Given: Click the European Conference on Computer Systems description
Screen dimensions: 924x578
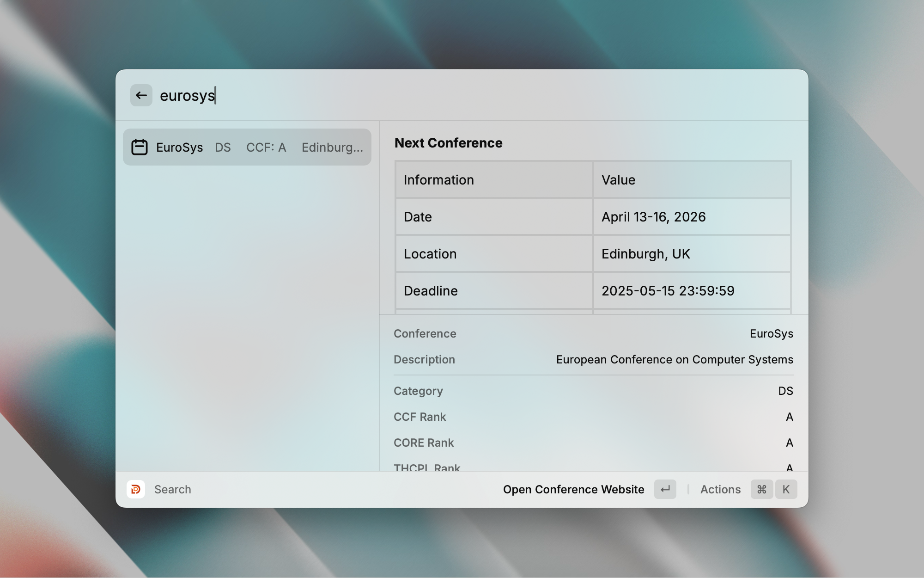Looking at the screenshot, I should (674, 360).
